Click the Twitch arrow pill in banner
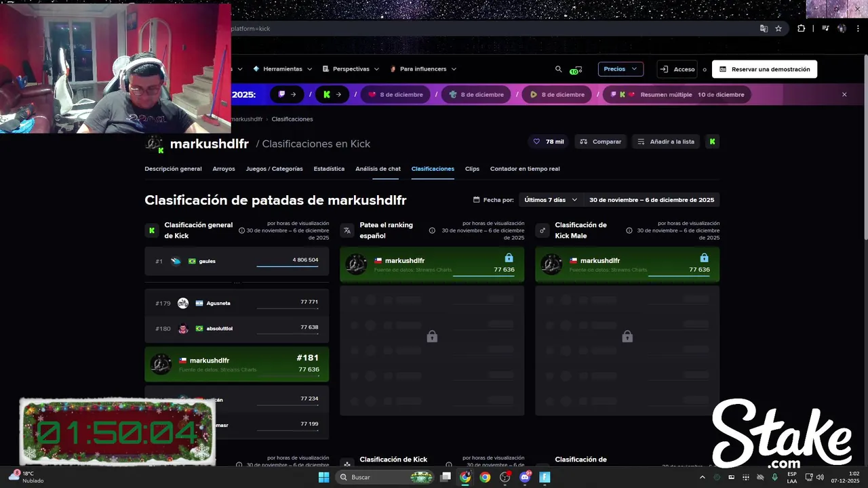 pos(288,95)
